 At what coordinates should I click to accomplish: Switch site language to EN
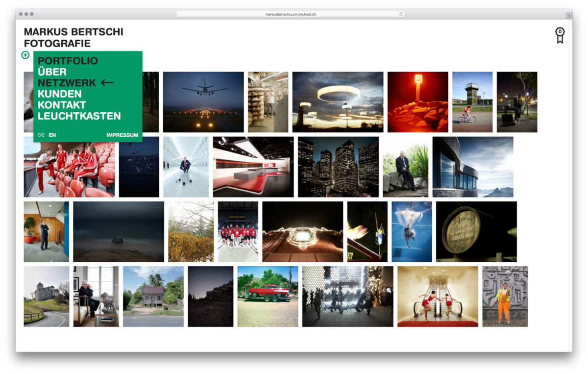pyautogui.click(x=52, y=135)
